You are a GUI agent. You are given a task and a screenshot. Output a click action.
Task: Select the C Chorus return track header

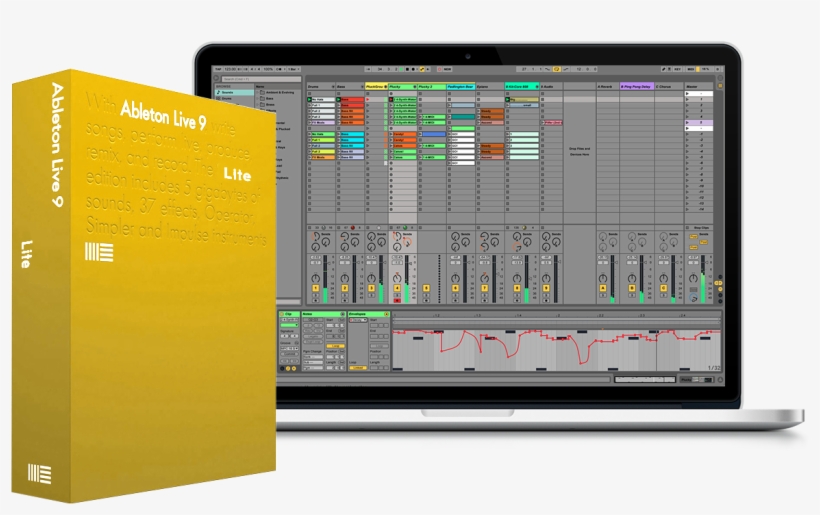[x=669, y=87]
